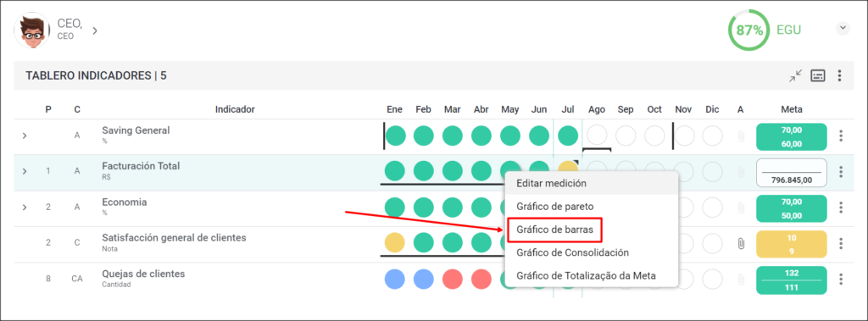Click the 87% EGU progress ring
The width and height of the screenshot is (868, 321).
749,30
